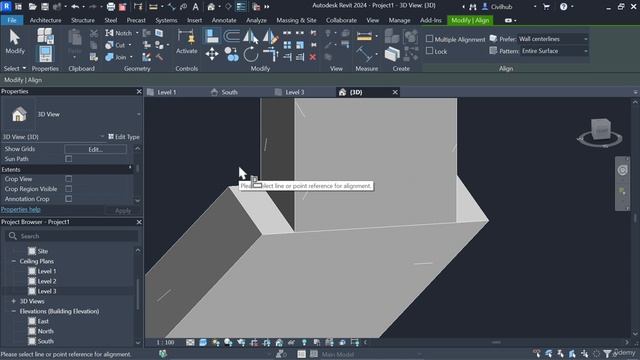Enable Multiple Alignment checkbox
This screenshot has width=640, height=360.
point(429,39)
